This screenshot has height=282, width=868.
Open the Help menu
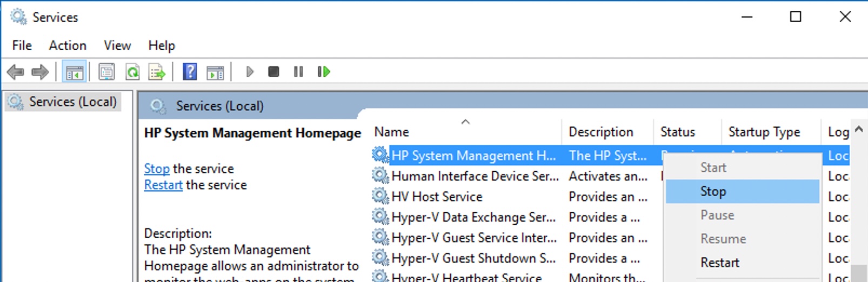pos(162,45)
